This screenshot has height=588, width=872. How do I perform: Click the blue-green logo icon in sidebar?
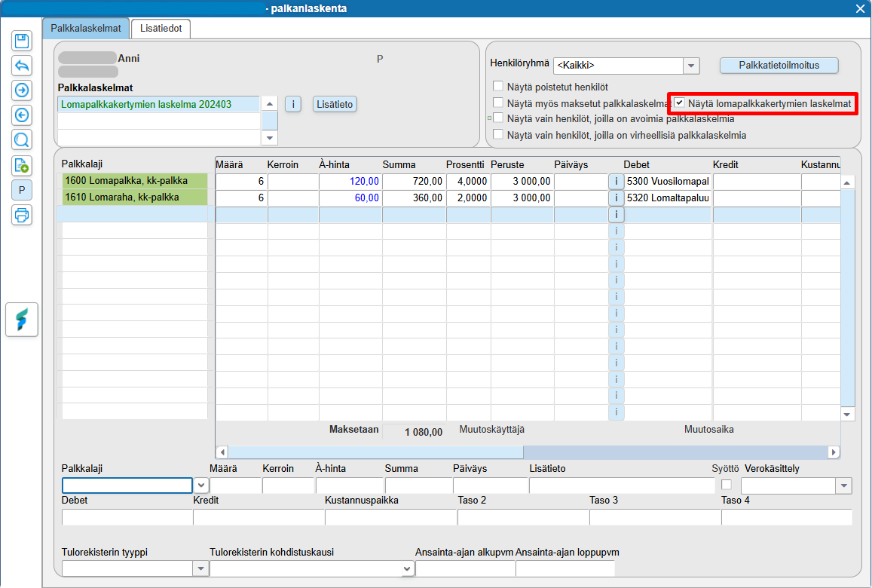22,320
